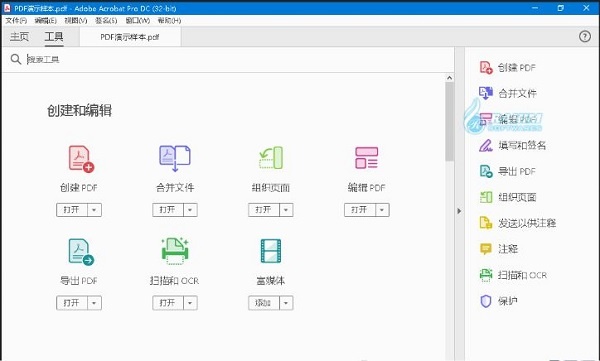The width and height of the screenshot is (600, 361).
Task: Expand dropdown arrow beside 组织页面 打开
Action: [286, 210]
